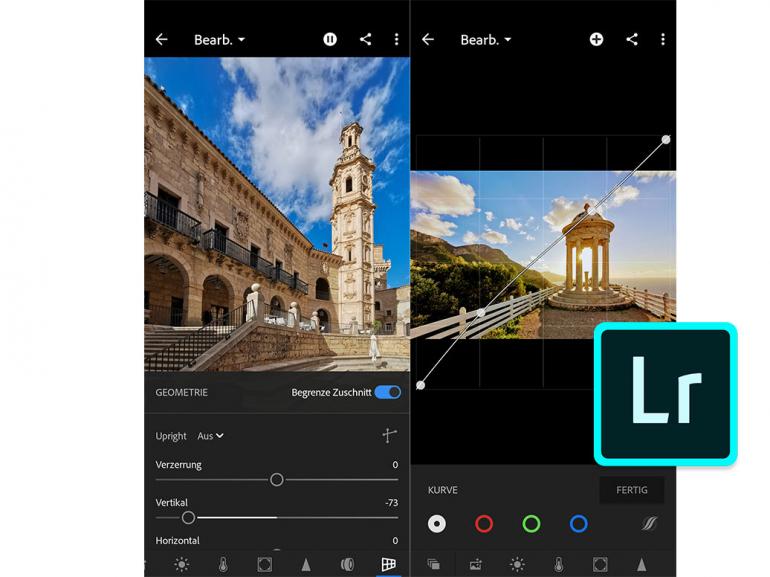Screen dimensions: 770x577
Task: Open Effects vignette icon in right toolbar
Action: pyautogui.click(x=600, y=564)
